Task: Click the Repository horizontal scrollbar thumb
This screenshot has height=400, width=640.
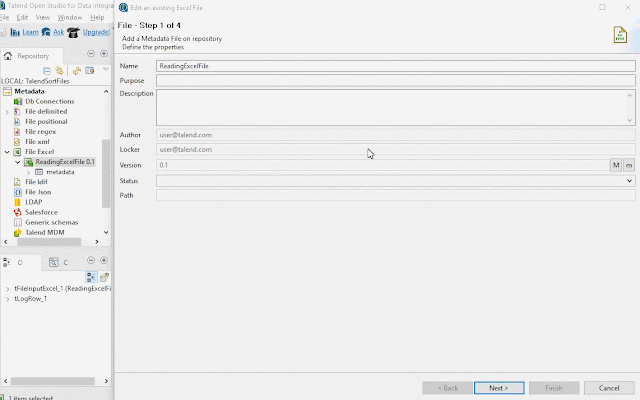Action: [x=49, y=242]
